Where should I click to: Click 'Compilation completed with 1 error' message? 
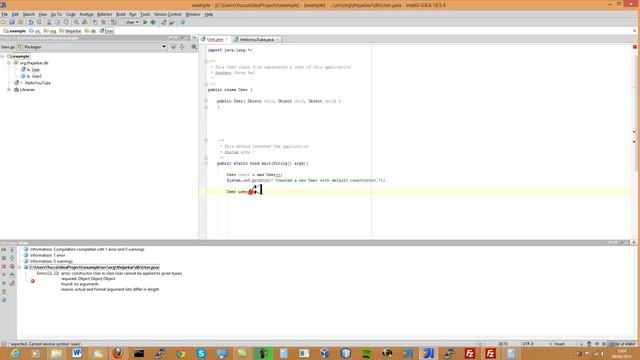pyautogui.click(x=87, y=249)
